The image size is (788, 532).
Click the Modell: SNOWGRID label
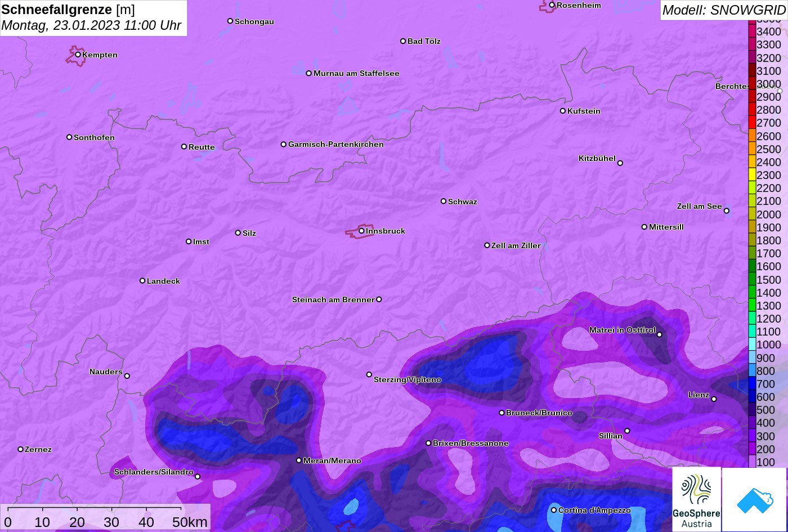coord(723,10)
